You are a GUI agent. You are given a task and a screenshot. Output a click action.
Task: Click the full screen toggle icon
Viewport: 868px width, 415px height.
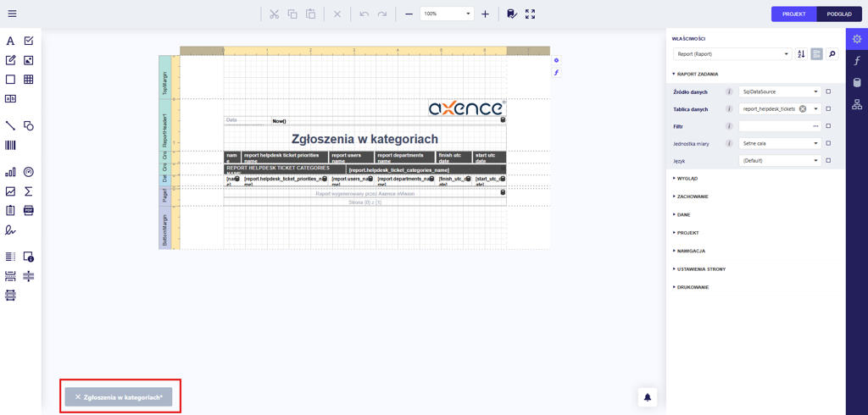(530, 14)
